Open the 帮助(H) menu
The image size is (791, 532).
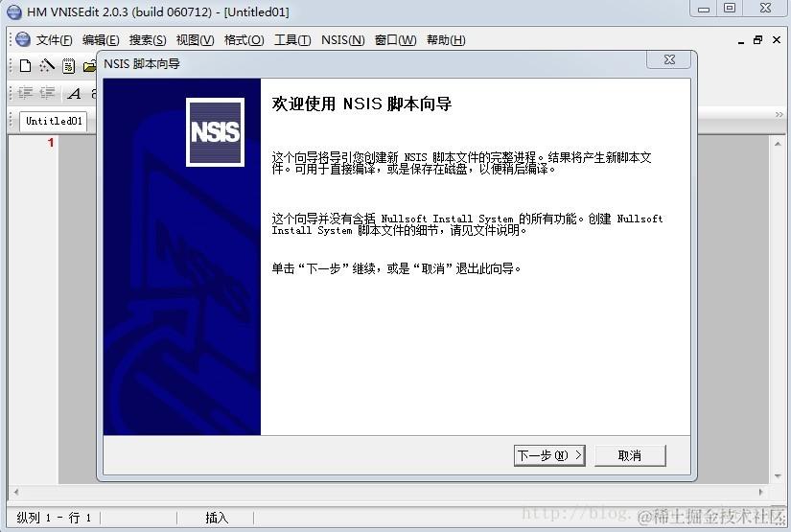[446, 40]
